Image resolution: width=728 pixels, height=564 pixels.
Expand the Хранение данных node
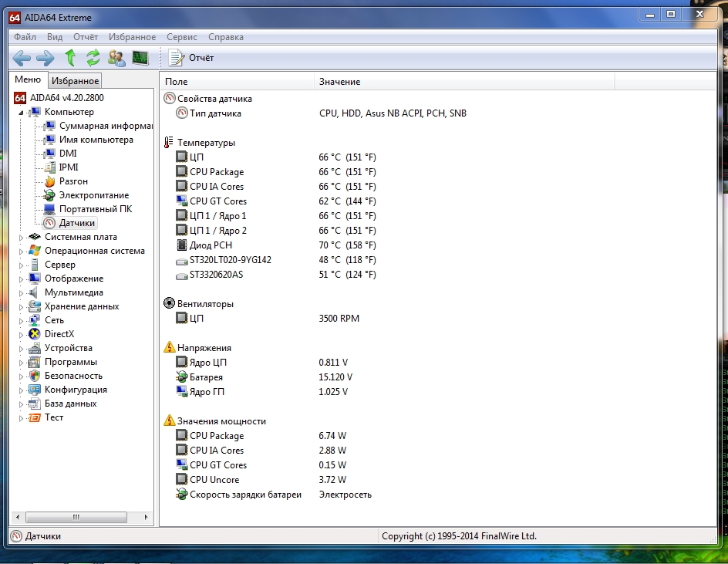(x=21, y=307)
